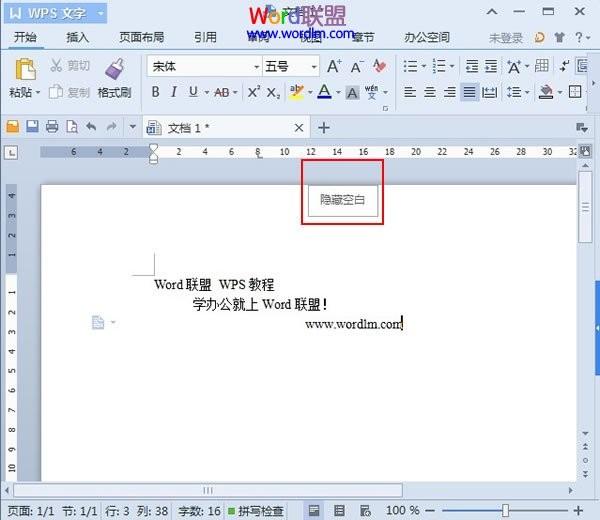Apply subscript X₂ formatting

(273, 93)
